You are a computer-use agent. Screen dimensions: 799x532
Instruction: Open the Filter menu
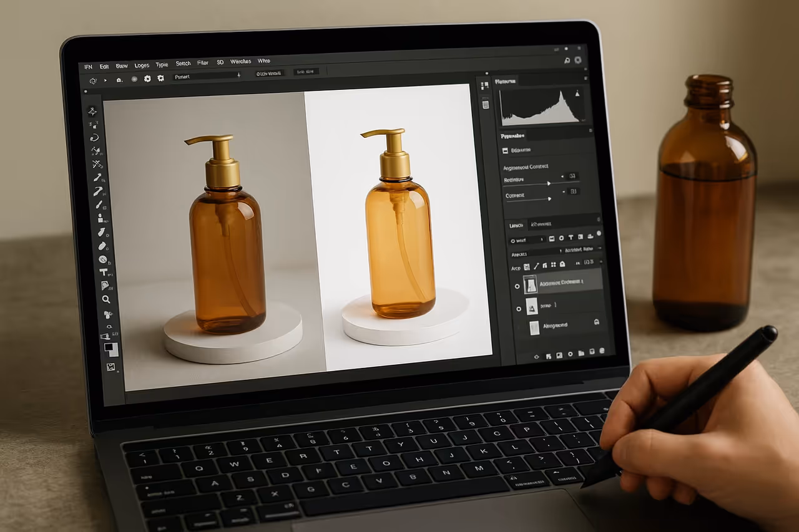point(202,62)
